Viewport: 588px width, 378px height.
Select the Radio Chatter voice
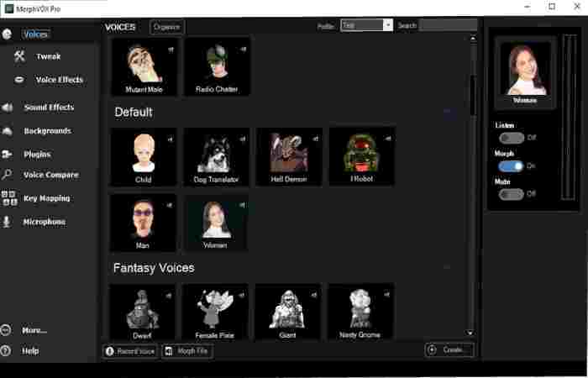[x=218, y=67]
